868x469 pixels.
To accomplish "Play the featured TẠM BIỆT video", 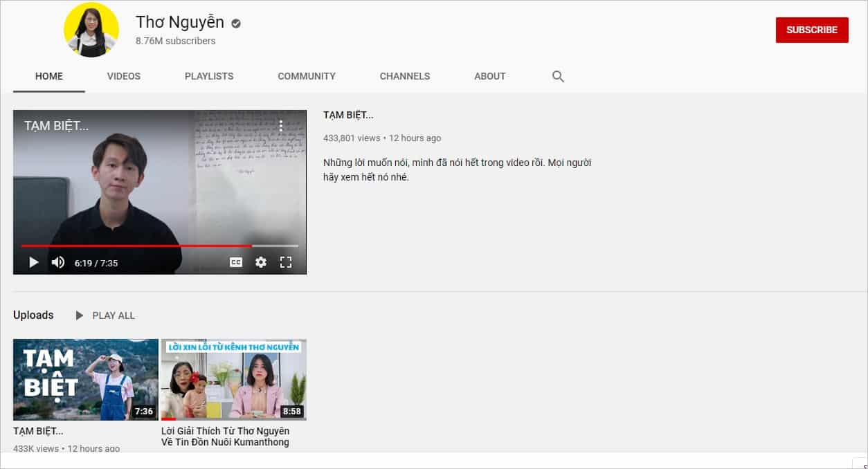I will coord(33,262).
